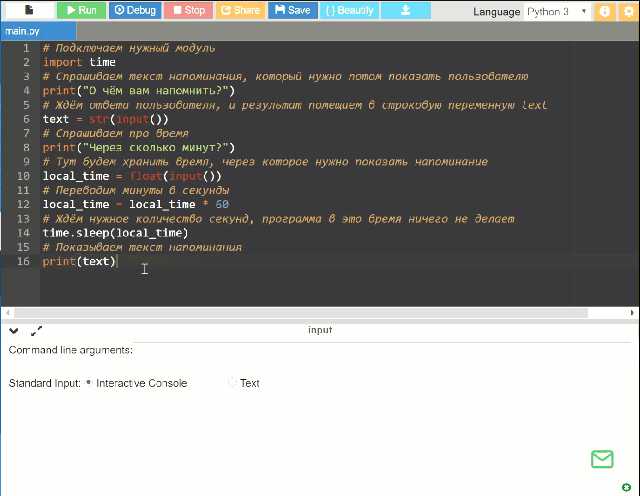
Task: Beautify the code formatting
Action: click(350, 10)
